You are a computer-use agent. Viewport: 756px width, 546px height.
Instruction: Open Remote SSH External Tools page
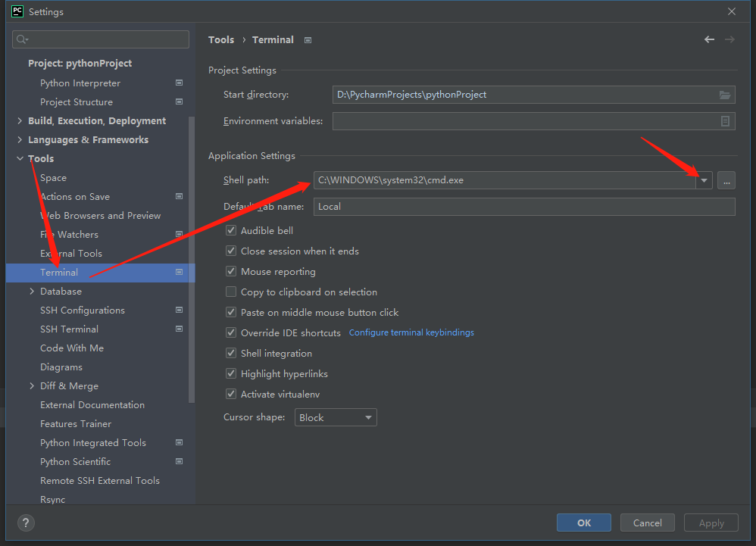point(100,480)
